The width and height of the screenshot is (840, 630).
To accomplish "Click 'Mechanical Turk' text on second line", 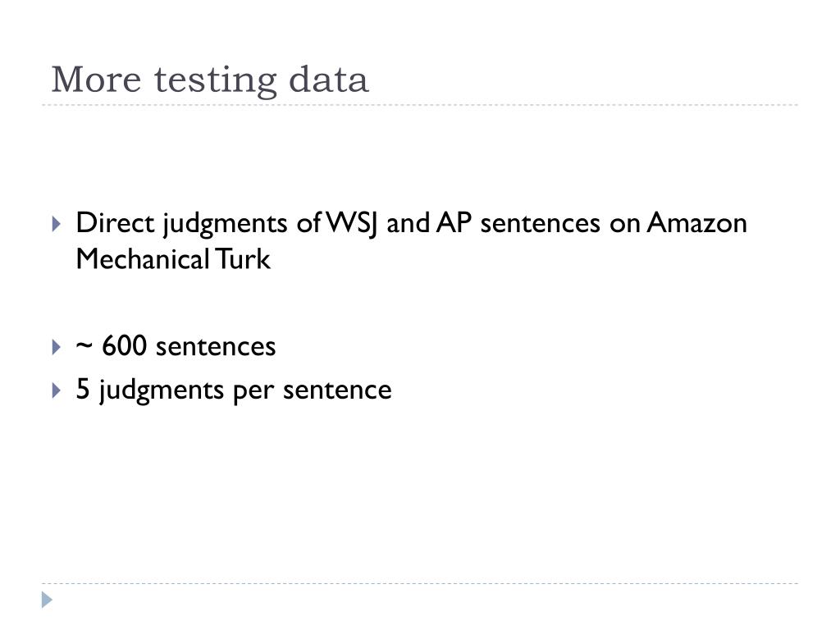I will pos(172,259).
